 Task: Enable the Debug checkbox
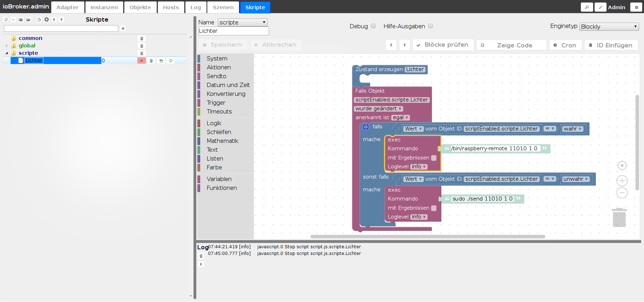point(373,26)
